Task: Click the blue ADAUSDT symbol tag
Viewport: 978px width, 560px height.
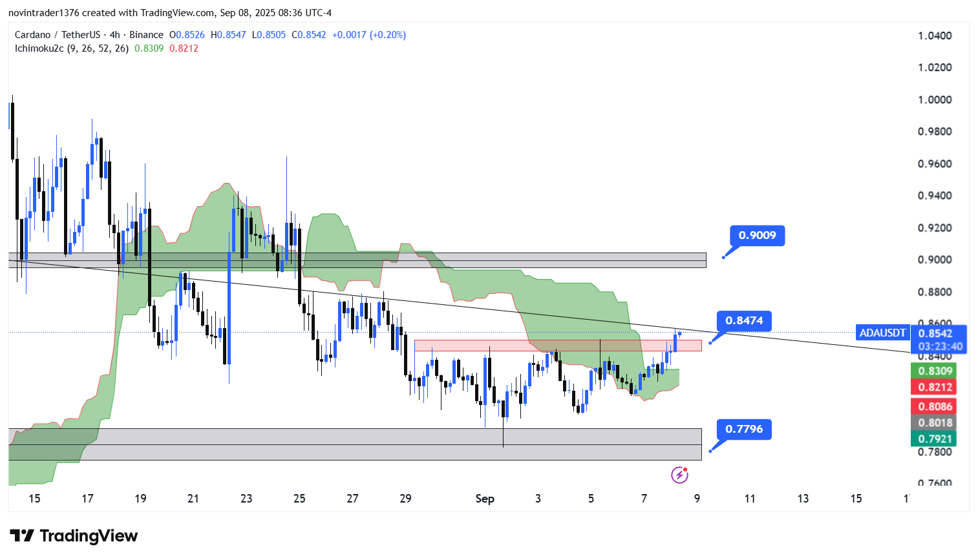Action: [x=882, y=333]
